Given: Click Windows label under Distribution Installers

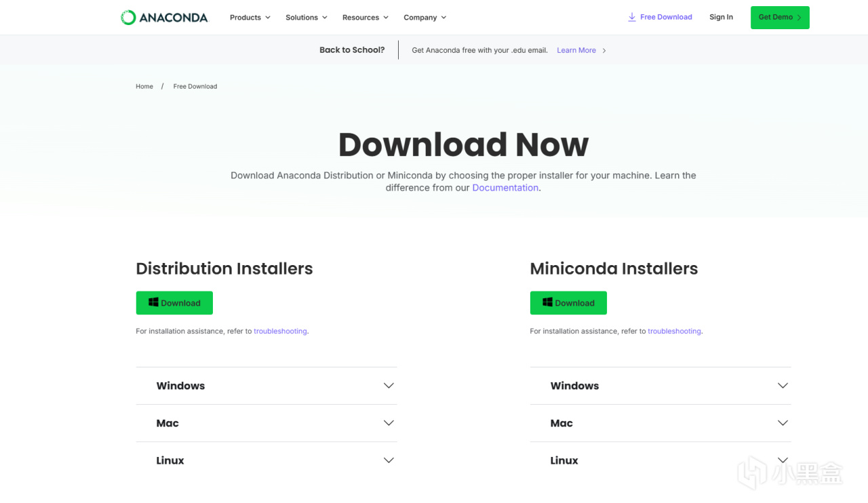Looking at the screenshot, I should coord(180,386).
